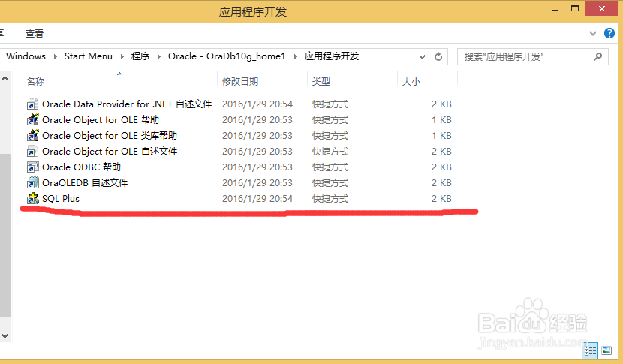Maximize the 应用程序开发 window
The width and height of the screenshot is (623, 364).
tap(574, 8)
